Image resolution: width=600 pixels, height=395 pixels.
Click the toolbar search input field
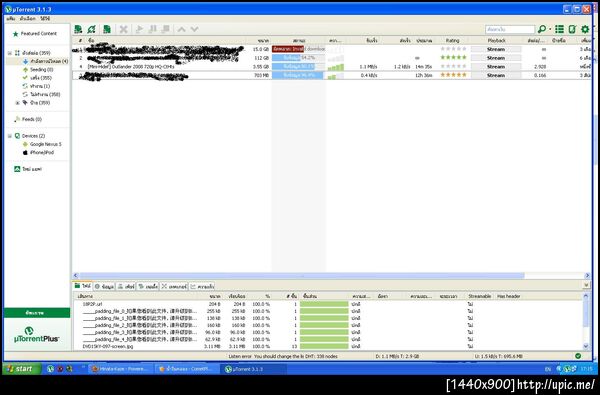point(510,29)
